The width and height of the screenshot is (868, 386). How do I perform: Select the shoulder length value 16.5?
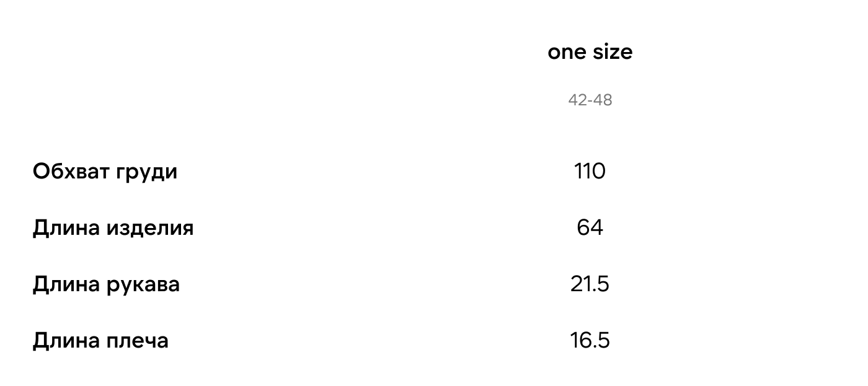(590, 341)
